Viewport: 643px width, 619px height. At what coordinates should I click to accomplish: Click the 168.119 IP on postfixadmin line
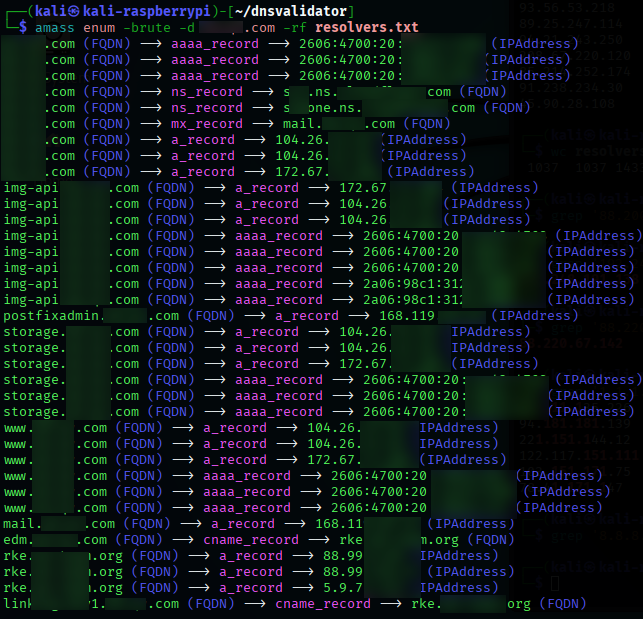click(407, 316)
